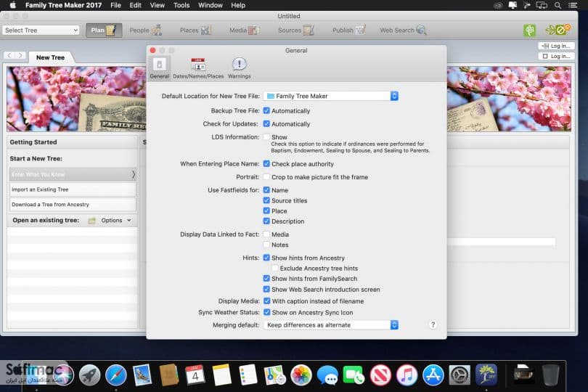Open the Media workspace
Image resolution: width=588 pixels, height=392 pixels.
(x=244, y=30)
